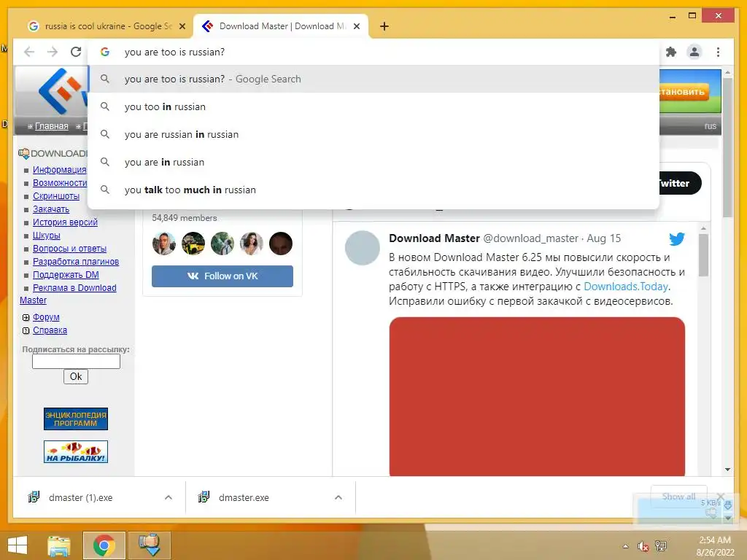The image size is (747, 560).
Task: Click the red tweet image
Action: coord(537,396)
